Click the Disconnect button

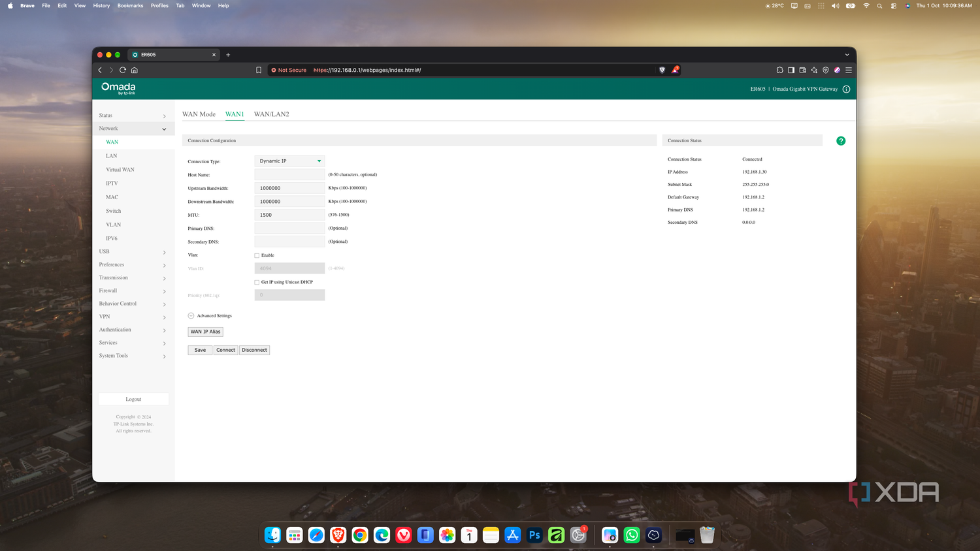click(254, 350)
